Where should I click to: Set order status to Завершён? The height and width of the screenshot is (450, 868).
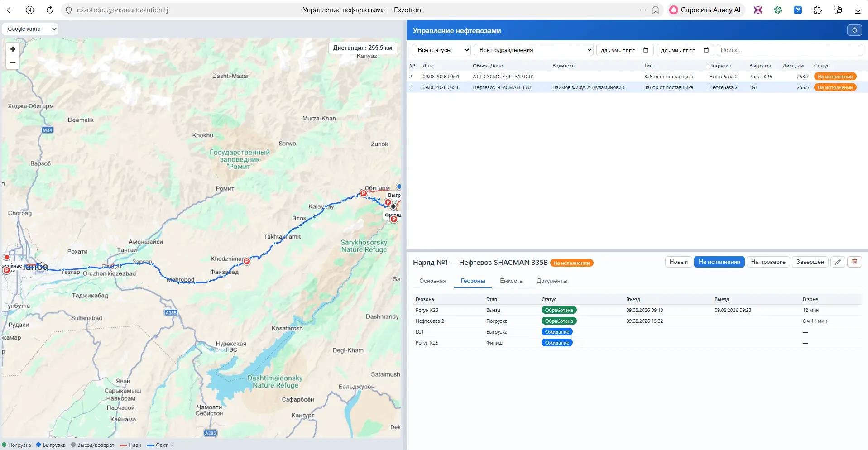click(x=810, y=262)
